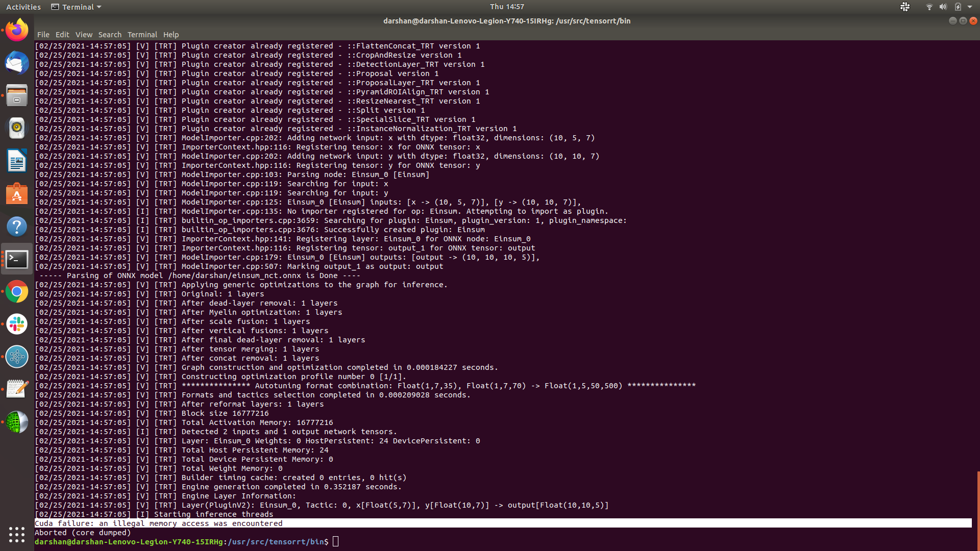This screenshot has height=551, width=980.
Task: Open the Search menu in Terminal
Action: click(x=110, y=35)
